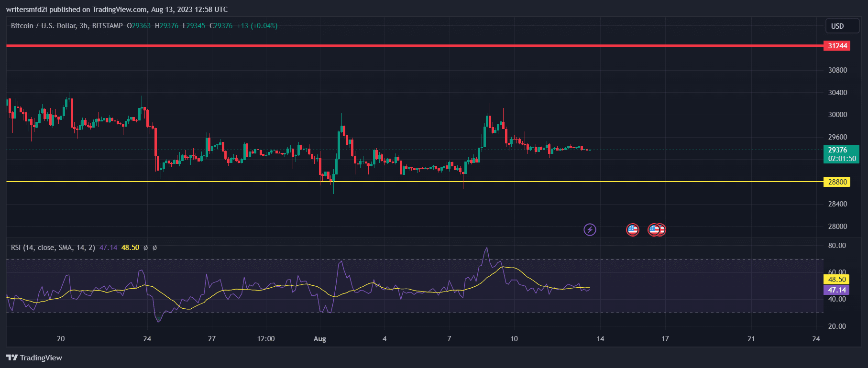Image resolution: width=868 pixels, height=368 pixels.
Task: Click the Bitcoin / U.S. Dollar symbol title
Action: click(x=66, y=26)
